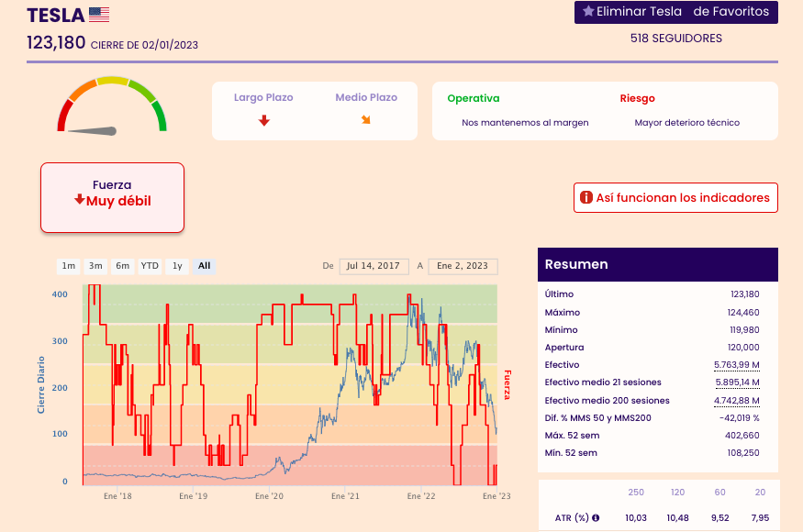Select the 3m chart range
The height and width of the screenshot is (532, 803).
[x=95, y=266]
